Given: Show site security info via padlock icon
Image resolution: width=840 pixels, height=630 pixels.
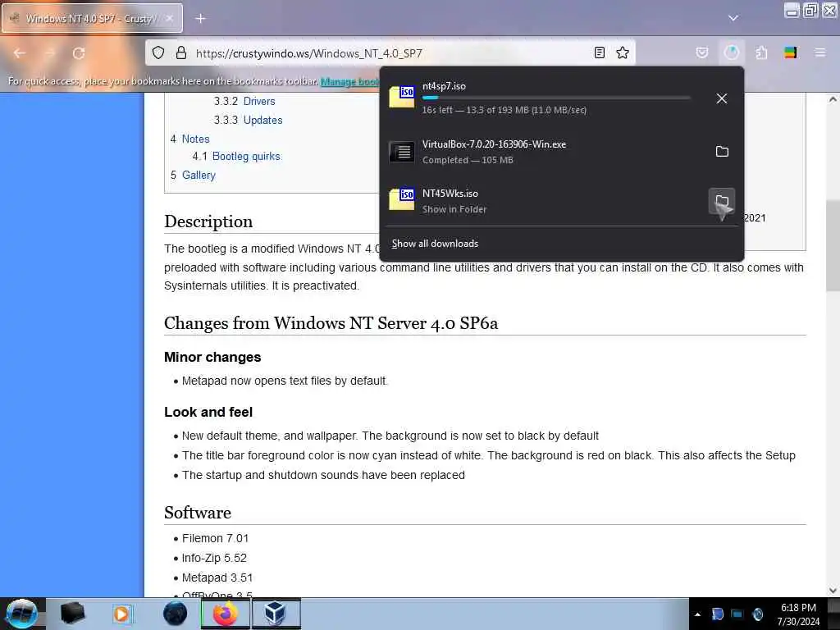Looking at the screenshot, I should [181, 52].
